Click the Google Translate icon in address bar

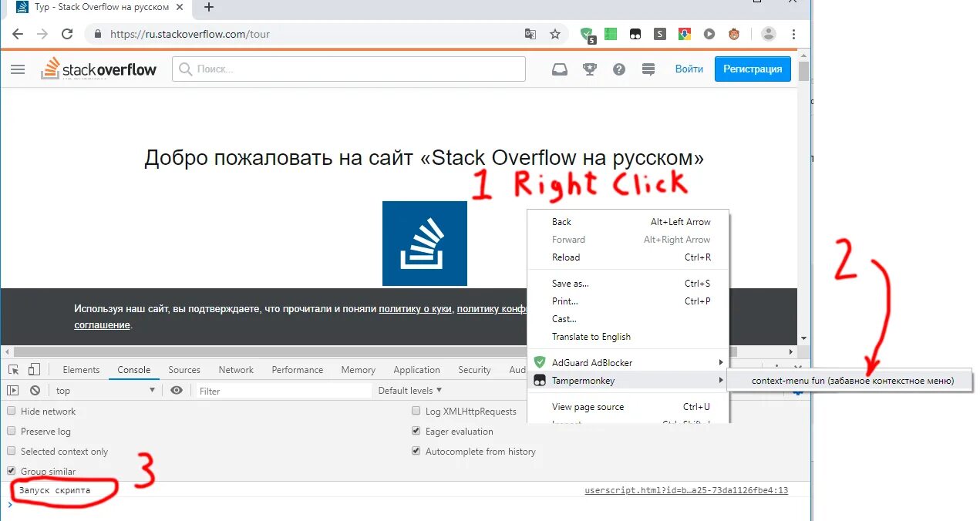530,34
